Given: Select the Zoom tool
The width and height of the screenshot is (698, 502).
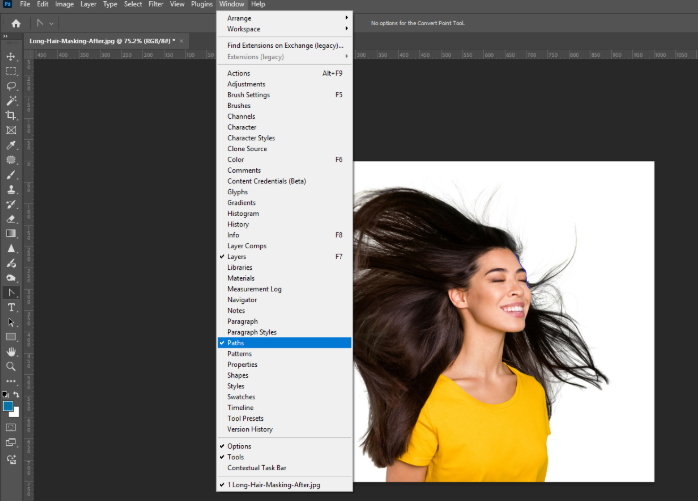Looking at the screenshot, I should coord(11,366).
